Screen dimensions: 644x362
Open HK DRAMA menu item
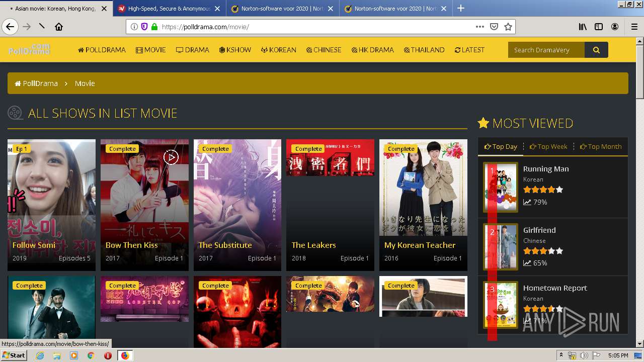pos(372,50)
